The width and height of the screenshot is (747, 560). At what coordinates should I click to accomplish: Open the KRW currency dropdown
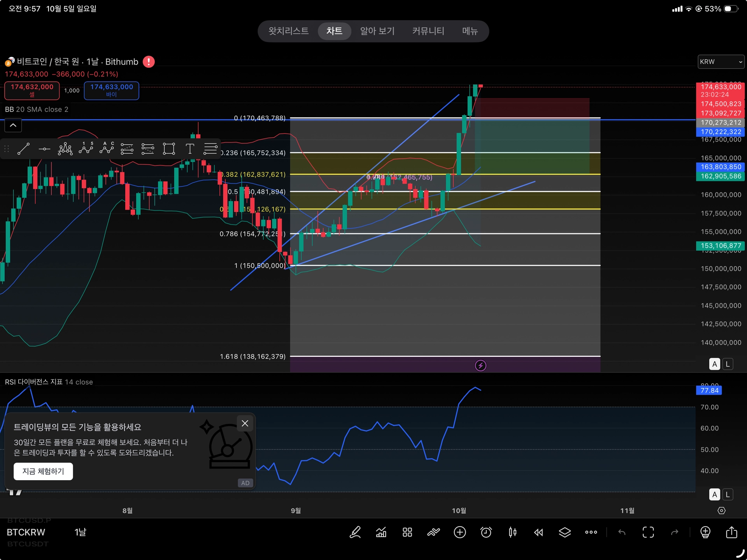(721, 62)
